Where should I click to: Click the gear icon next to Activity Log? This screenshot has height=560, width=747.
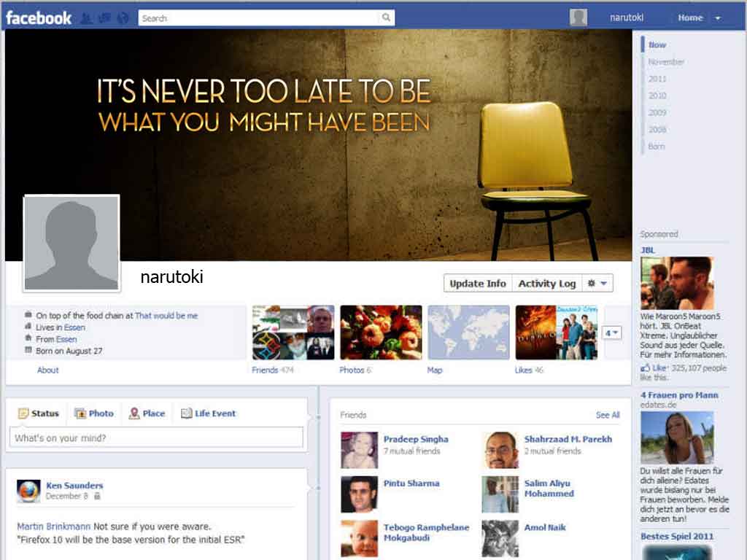click(591, 283)
